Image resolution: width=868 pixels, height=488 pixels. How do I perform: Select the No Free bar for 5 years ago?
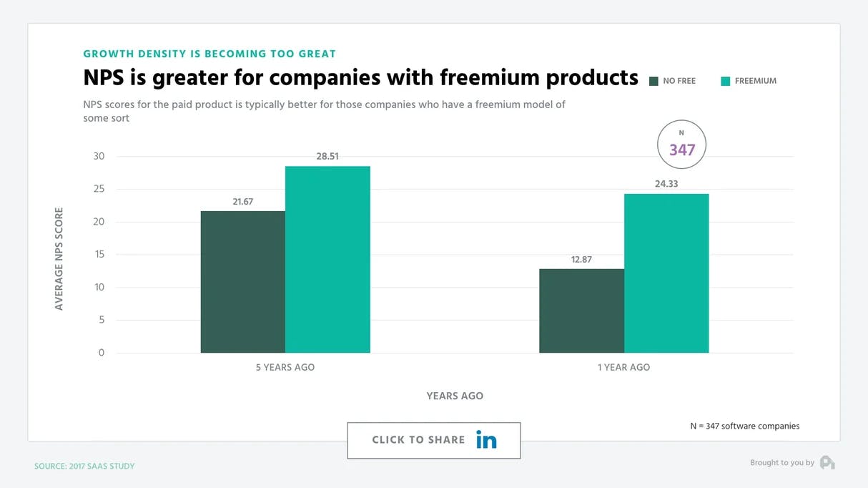(243, 281)
